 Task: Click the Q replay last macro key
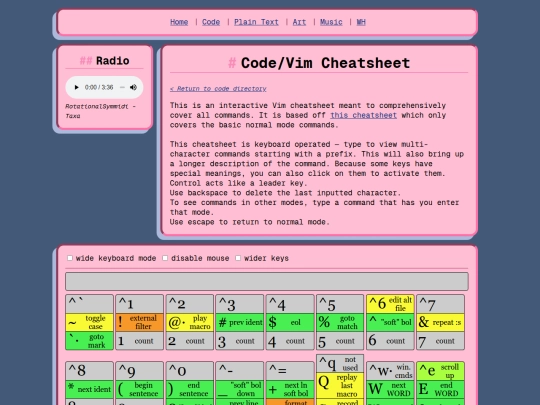pos(340,385)
